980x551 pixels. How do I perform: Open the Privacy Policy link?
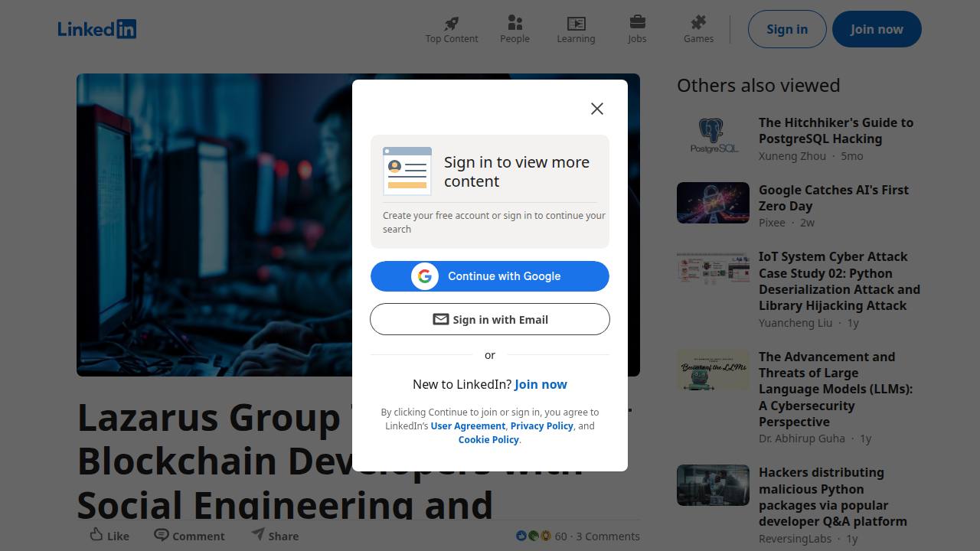(542, 425)
